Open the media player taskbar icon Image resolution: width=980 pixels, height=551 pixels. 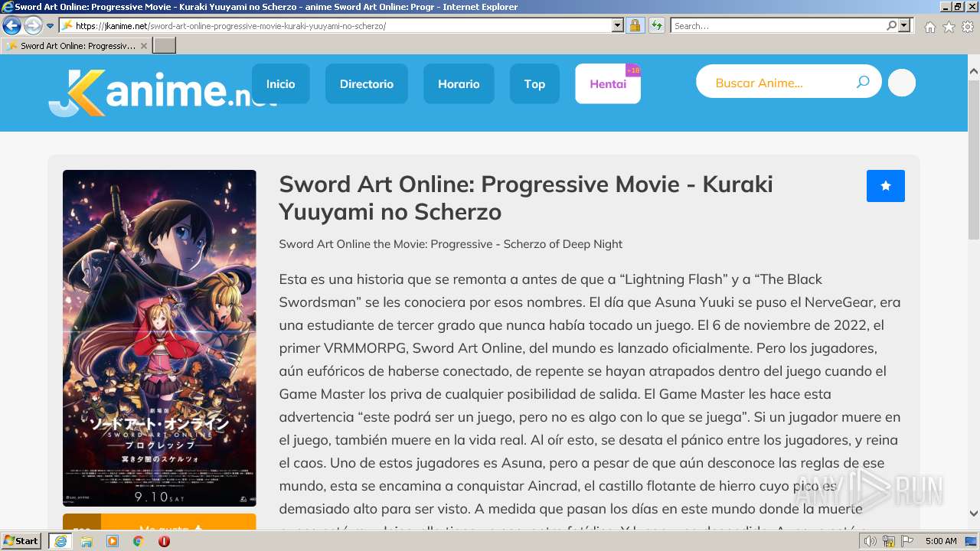tap(113, 541)
